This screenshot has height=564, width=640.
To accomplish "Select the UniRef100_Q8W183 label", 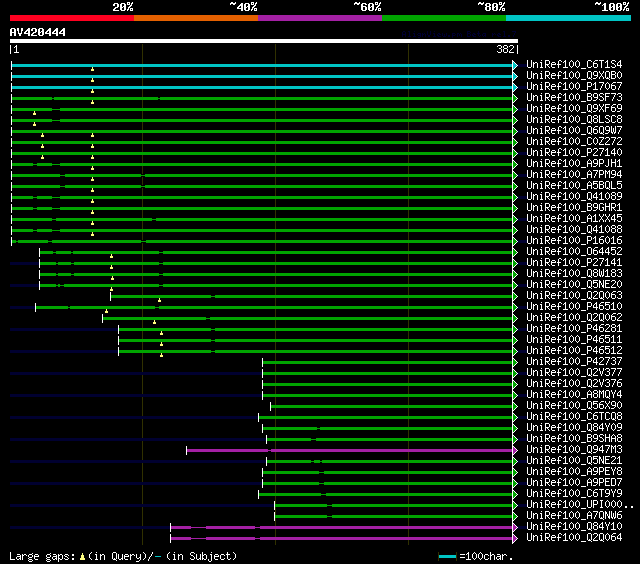I will (574, 274).
